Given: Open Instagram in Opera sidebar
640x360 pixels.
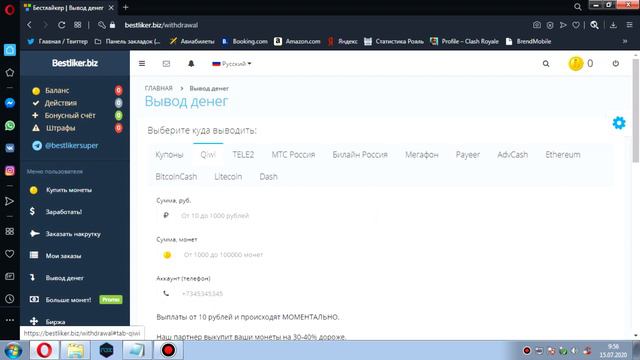Looking at the screenshot, I should [10, 170].
